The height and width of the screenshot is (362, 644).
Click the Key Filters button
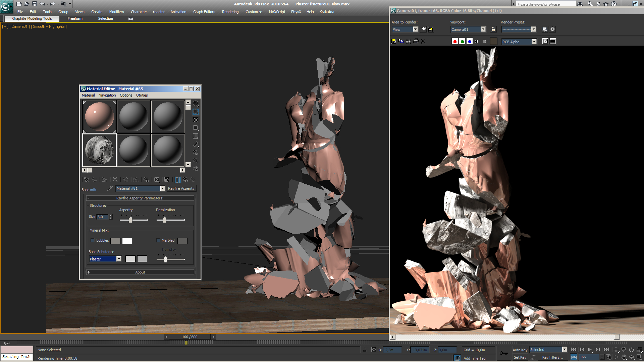click(552, 358)
